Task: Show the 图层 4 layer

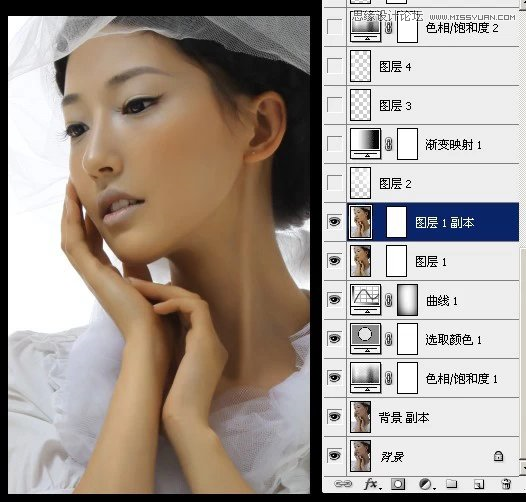Action: click(334, 66)
